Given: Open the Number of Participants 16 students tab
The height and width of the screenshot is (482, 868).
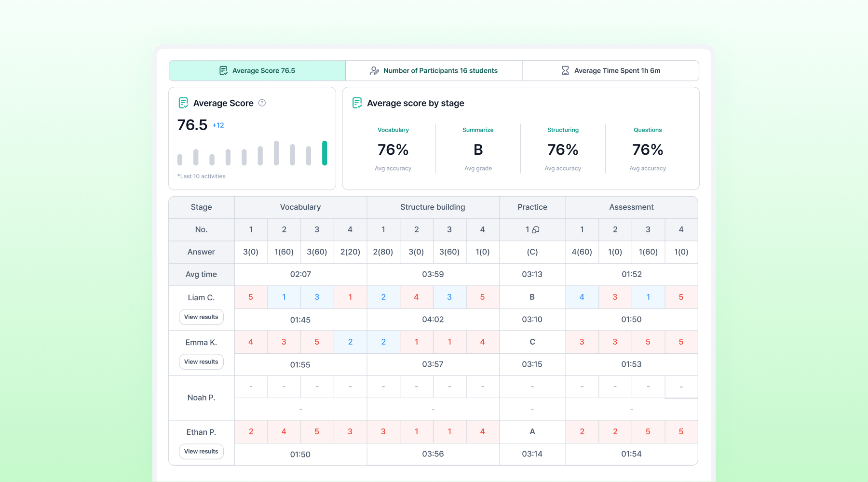Looking at the screenshot, I should [434, 71].
